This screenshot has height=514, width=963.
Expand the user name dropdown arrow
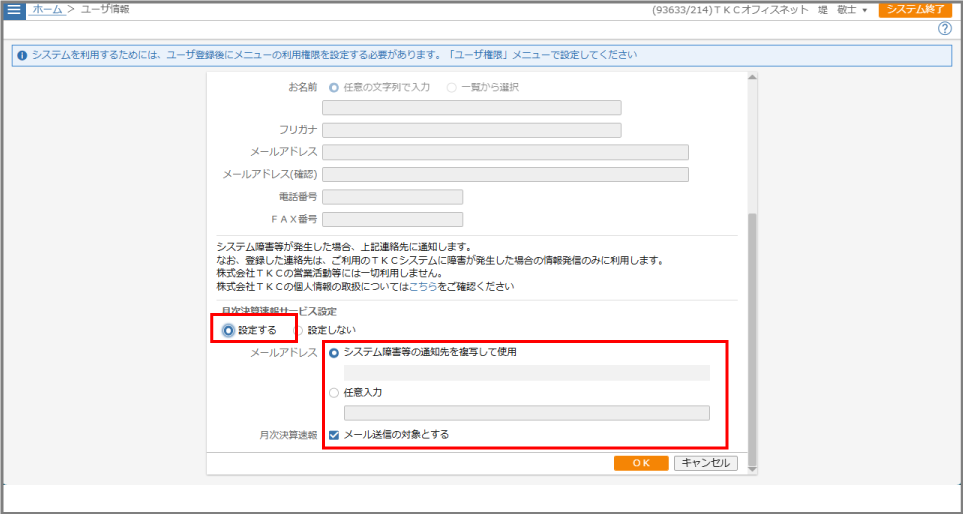pos(864,10)
